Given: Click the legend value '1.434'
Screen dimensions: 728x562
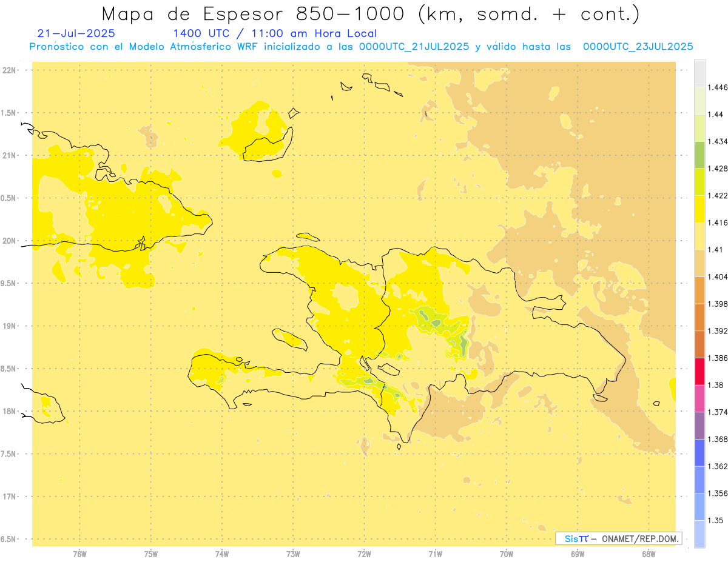Looking at the screenshot, I should click(717, 142).
